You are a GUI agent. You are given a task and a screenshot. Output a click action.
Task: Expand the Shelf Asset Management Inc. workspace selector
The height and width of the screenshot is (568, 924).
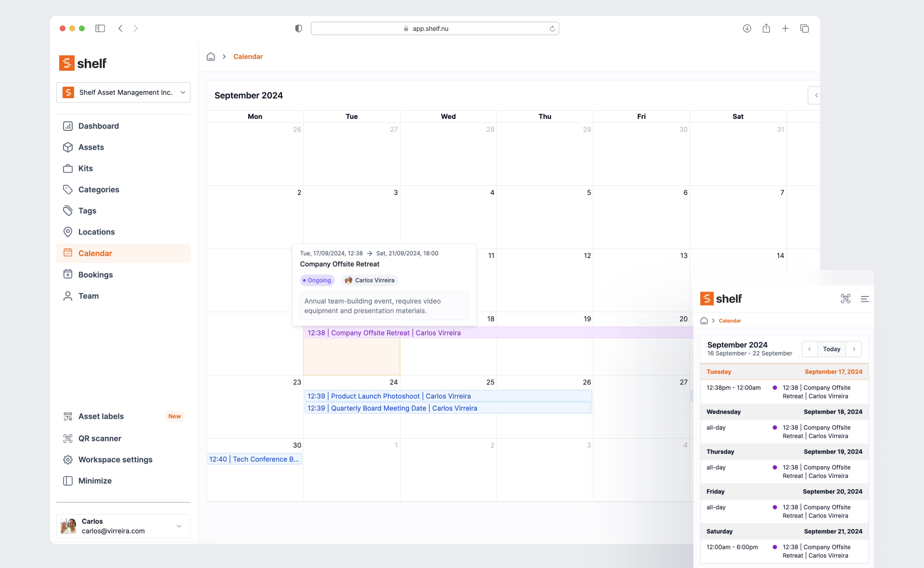click(123, 92)
